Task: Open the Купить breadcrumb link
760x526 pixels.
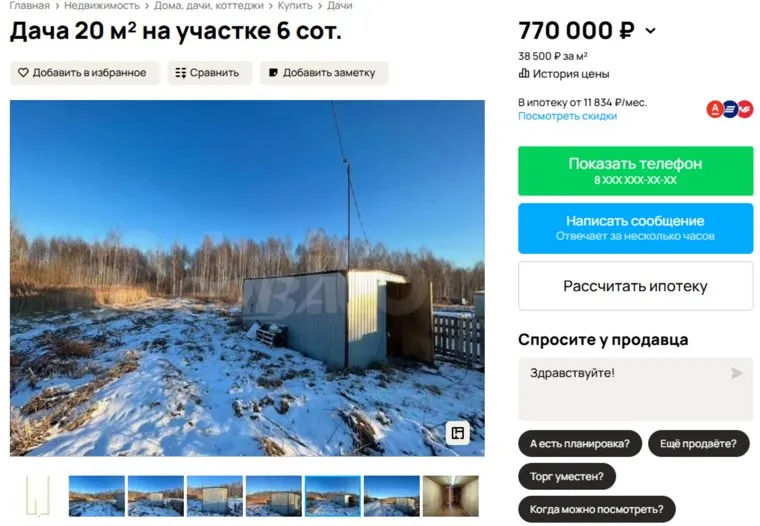Action: [295, 6]
